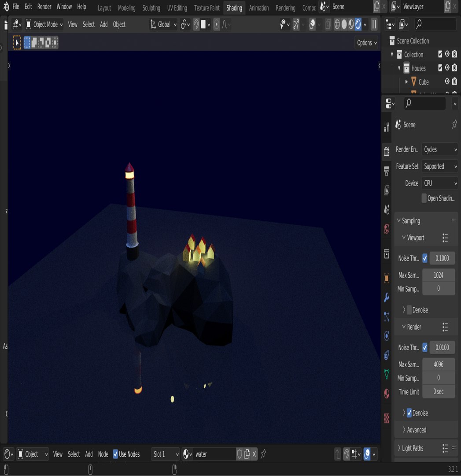This screenshot has height=476, width=461.
Task: Open the Texture properties tab
Action: point(387,418)
